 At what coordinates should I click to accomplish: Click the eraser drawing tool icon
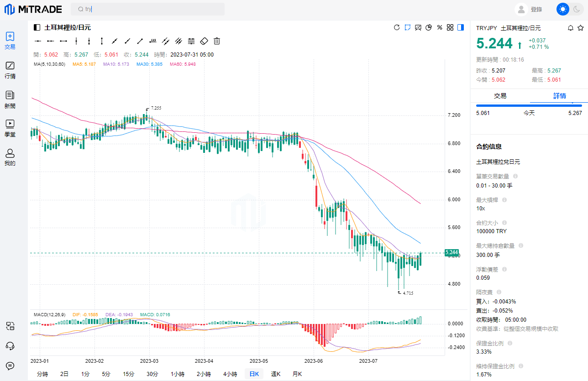pyautogui.click(x=204, y=41)
